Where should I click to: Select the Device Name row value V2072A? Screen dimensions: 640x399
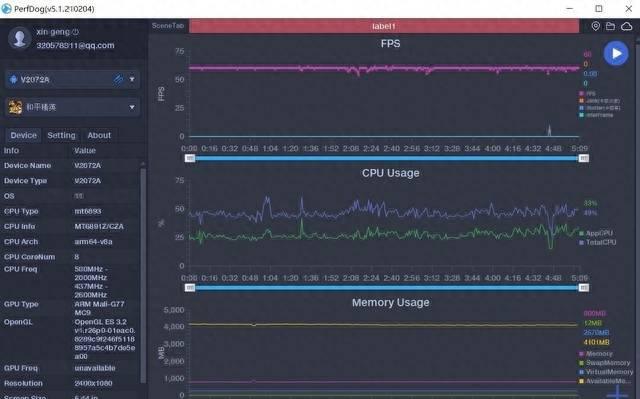[x=87, y=166]
